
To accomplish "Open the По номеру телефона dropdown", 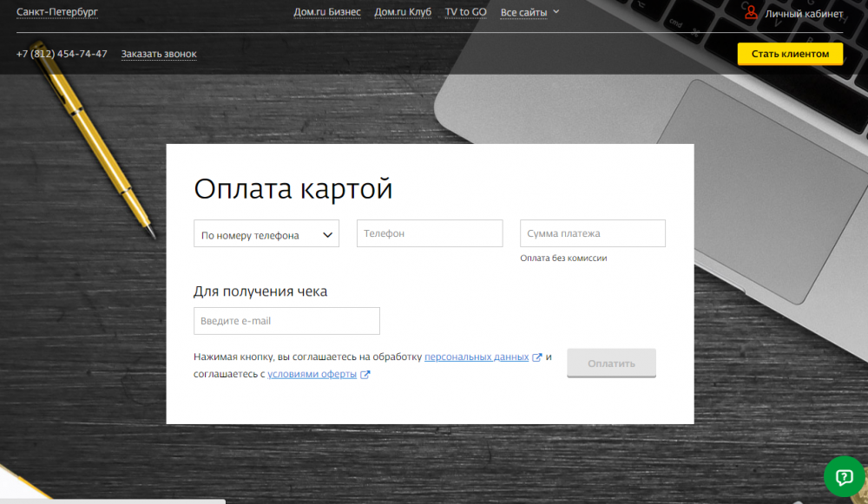I will click(266, 233).
